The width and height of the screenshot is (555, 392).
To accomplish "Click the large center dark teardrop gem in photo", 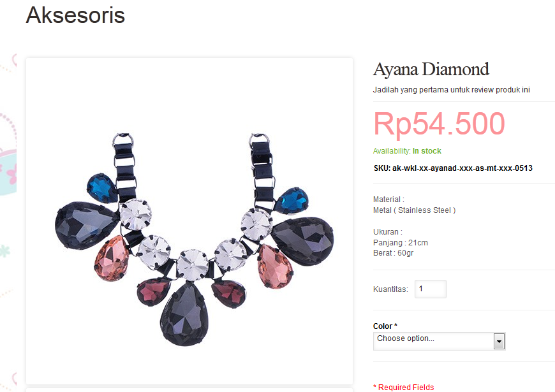I will [184, 314].
